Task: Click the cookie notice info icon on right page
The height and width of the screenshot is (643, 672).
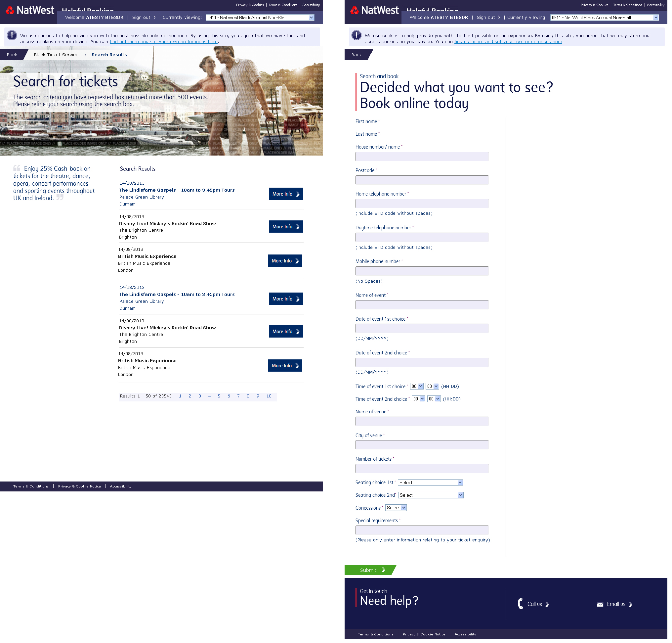Action: click(356, 35)
